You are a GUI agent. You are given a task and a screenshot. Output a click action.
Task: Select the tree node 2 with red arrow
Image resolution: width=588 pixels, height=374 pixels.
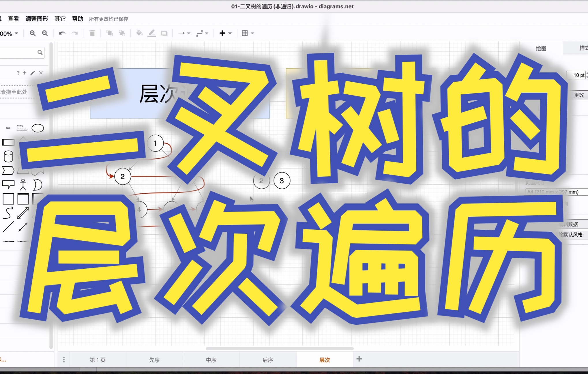(x=123, y=176)
